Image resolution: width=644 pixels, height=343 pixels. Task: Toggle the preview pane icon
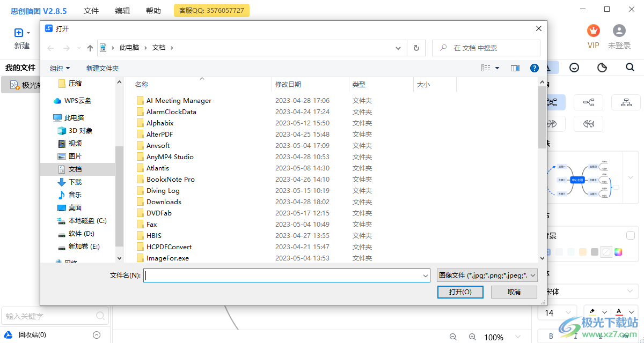point(515,68)
